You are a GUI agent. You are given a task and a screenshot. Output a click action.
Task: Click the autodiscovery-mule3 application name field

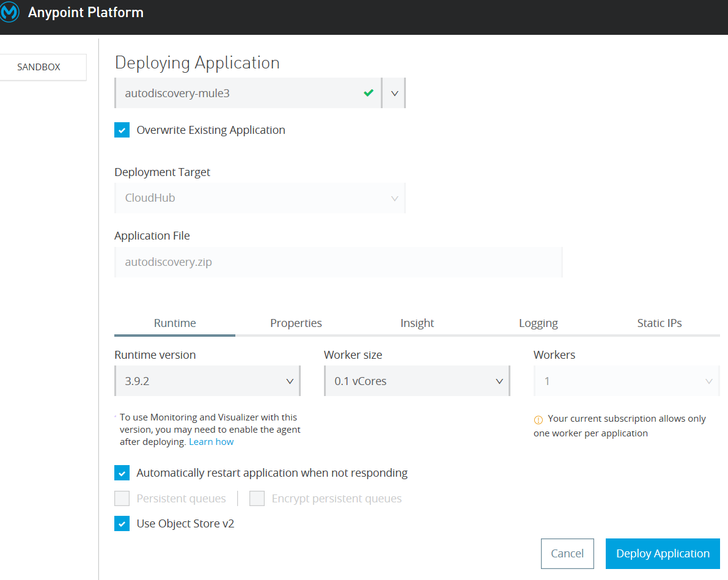pos(238,94)
